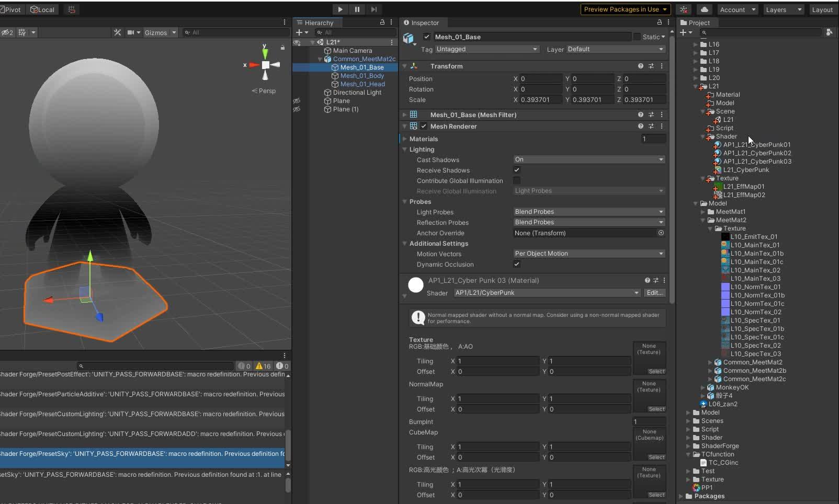Open Preview Packages in Use
The image size is (839, 504).
[x=625, y=9]
